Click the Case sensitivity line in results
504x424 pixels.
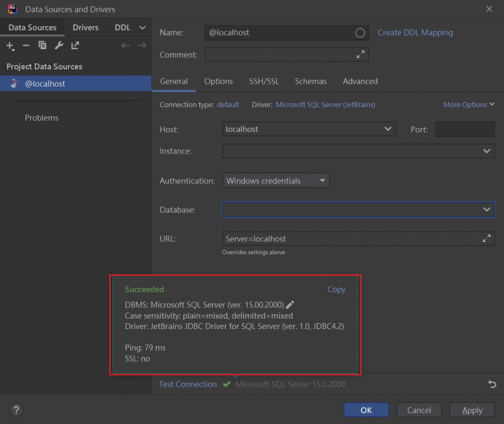209,316
